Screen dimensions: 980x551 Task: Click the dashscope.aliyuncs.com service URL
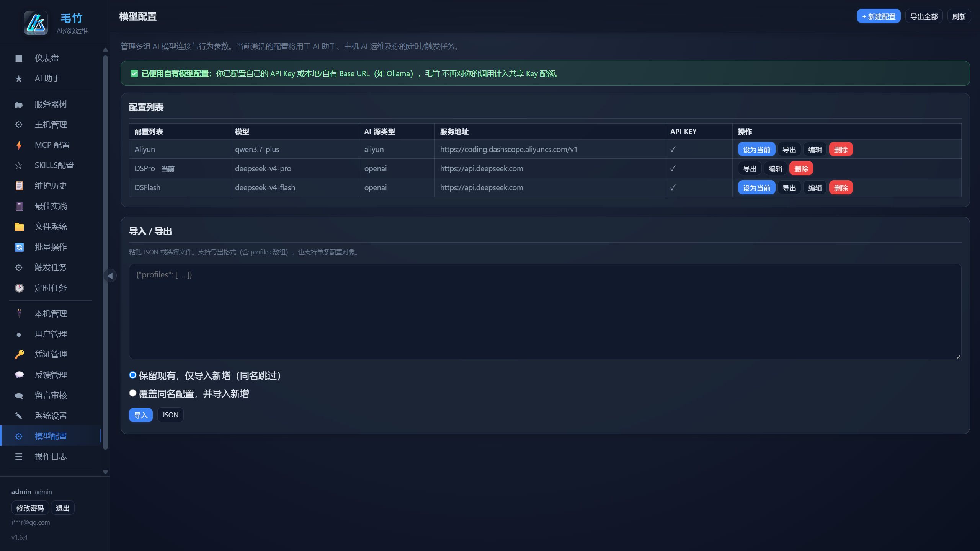tap(508, 149)
